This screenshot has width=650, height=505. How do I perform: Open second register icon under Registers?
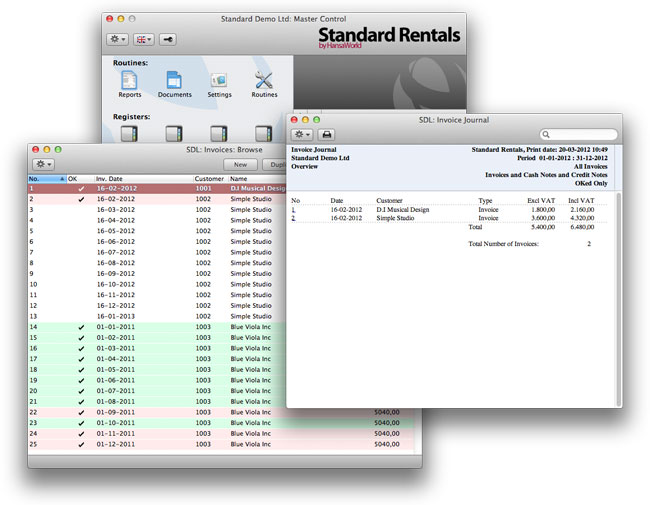coord(174,134)
